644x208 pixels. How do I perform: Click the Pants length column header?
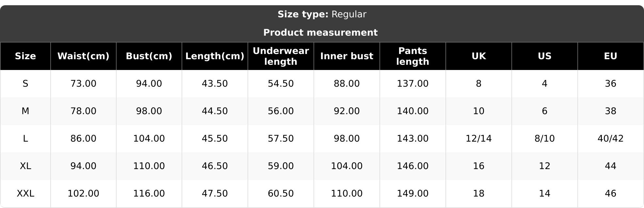point(412,56)
